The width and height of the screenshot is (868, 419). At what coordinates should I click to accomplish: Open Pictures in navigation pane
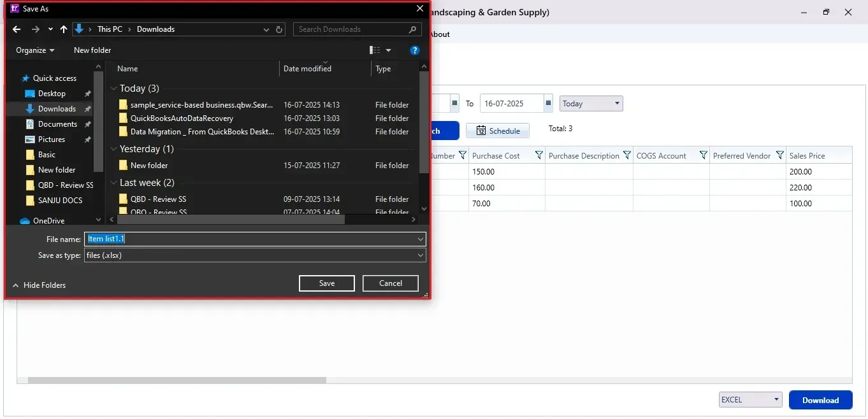pos(52,139)
